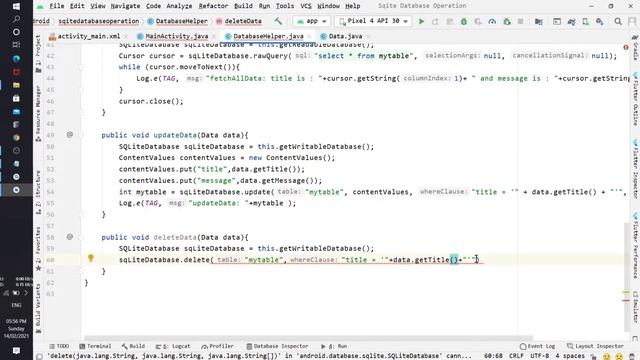The width and height of the screenshot is (640, 360).
Task: Open the Event Log panel
Action: click(x=537, y=346)
